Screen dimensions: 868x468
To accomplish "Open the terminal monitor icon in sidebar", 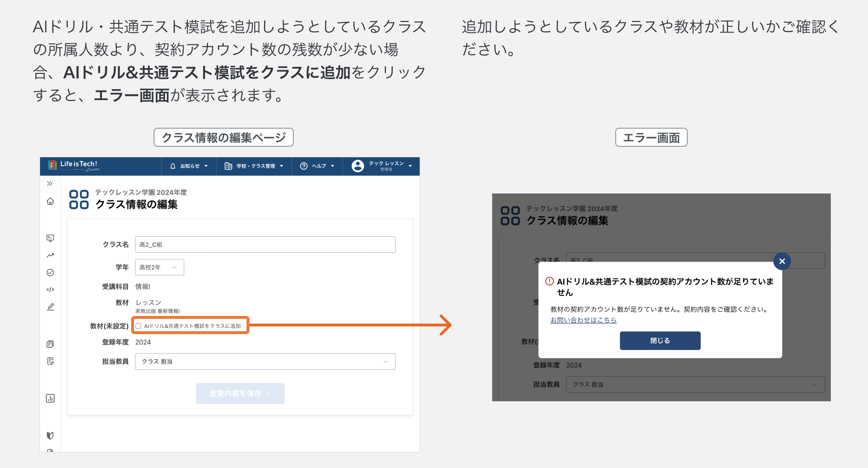I will [50, 238].
